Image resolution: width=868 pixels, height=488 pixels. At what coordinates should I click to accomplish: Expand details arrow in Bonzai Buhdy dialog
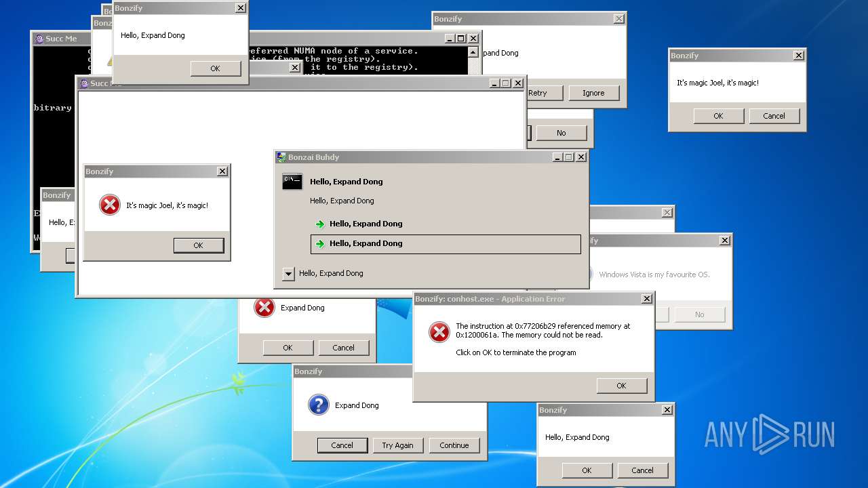(x=288, y=274)
